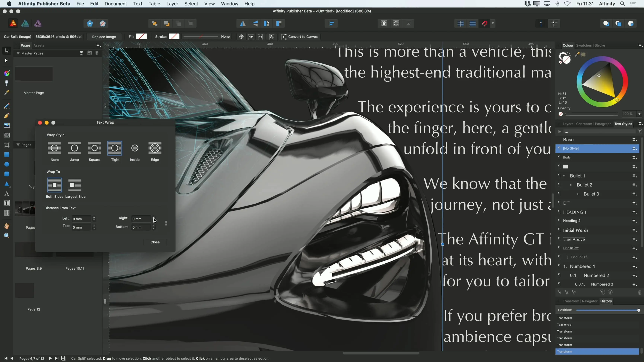Switch to Affinity Designer persona
This screenshot has width=644, height=362.
(x=25, y=23)
